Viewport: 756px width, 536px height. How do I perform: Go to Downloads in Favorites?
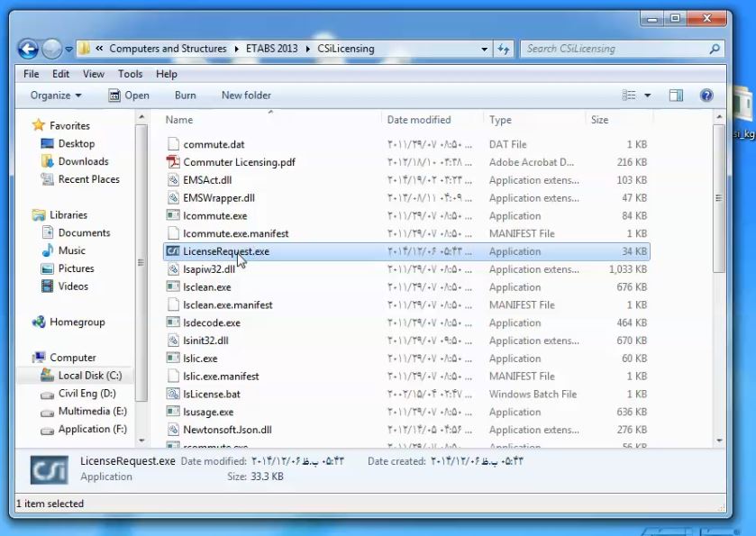[x=84, y=161]
